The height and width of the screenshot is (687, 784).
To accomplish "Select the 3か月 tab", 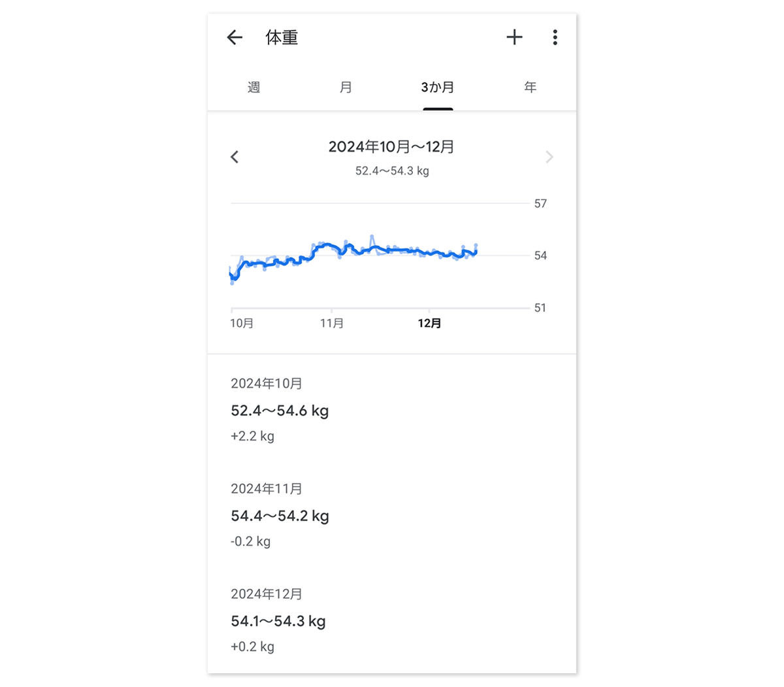I will [x=438, y=87].
